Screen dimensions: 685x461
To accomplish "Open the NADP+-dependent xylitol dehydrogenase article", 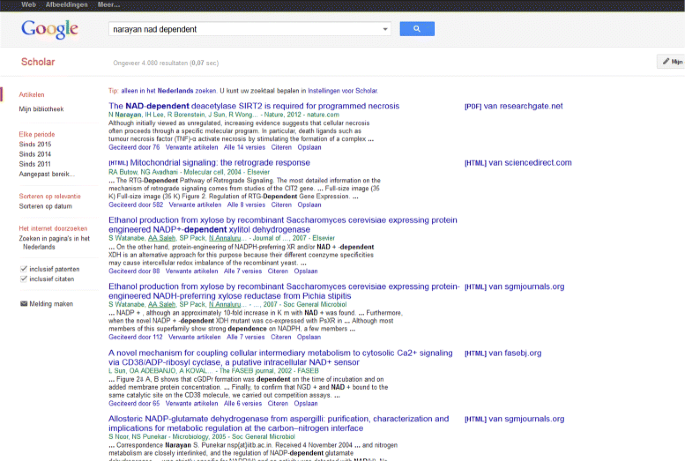I will coord(283,225).
